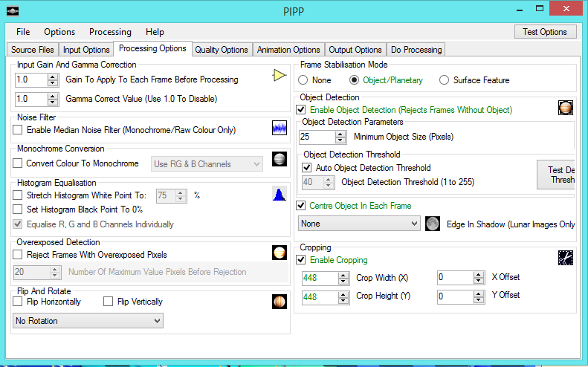Open the No Rotation dropdown

pos(88,321)
